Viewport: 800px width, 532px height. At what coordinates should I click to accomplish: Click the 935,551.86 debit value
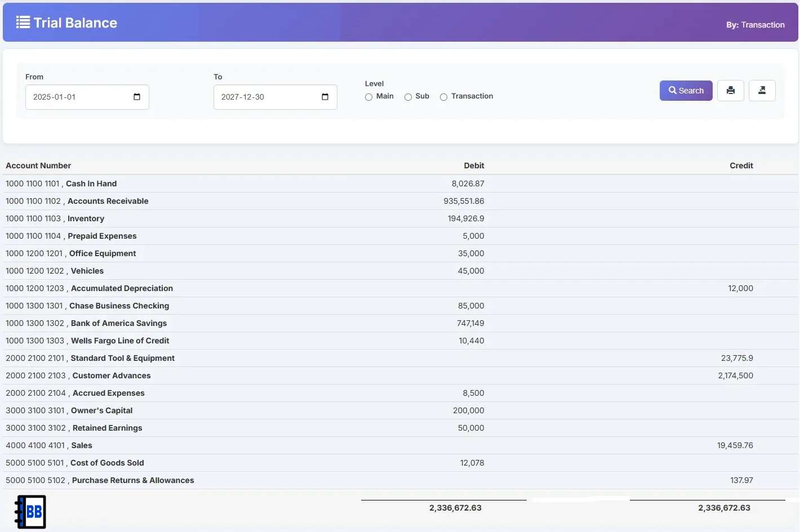pyautogui.click(x=464, y=201)
